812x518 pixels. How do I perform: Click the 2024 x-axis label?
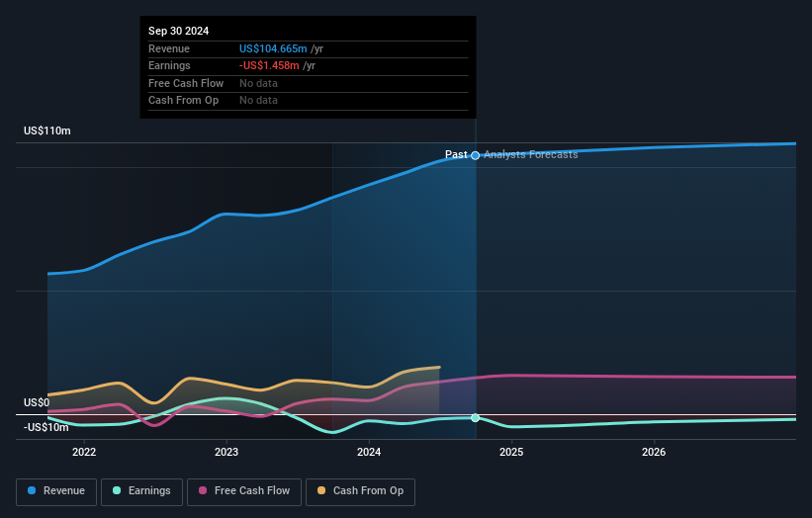coord(369,452)
